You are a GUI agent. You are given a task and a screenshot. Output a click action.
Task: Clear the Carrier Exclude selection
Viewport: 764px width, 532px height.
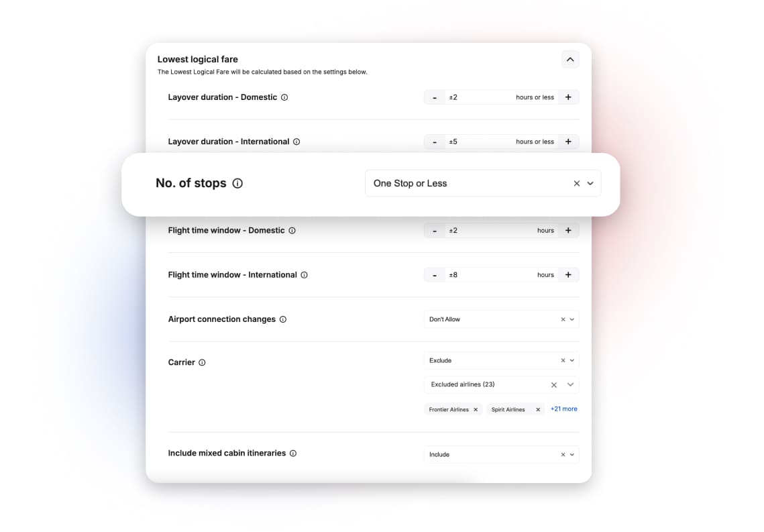point(563,360)
